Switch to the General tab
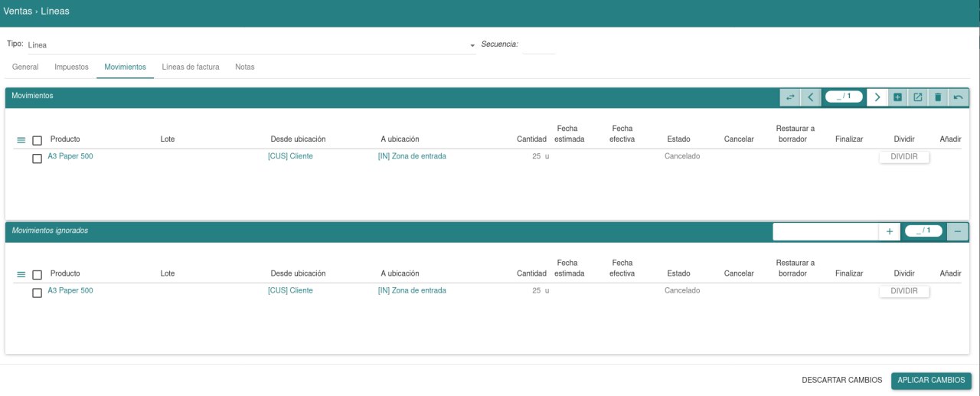 (x=25, y=67)
